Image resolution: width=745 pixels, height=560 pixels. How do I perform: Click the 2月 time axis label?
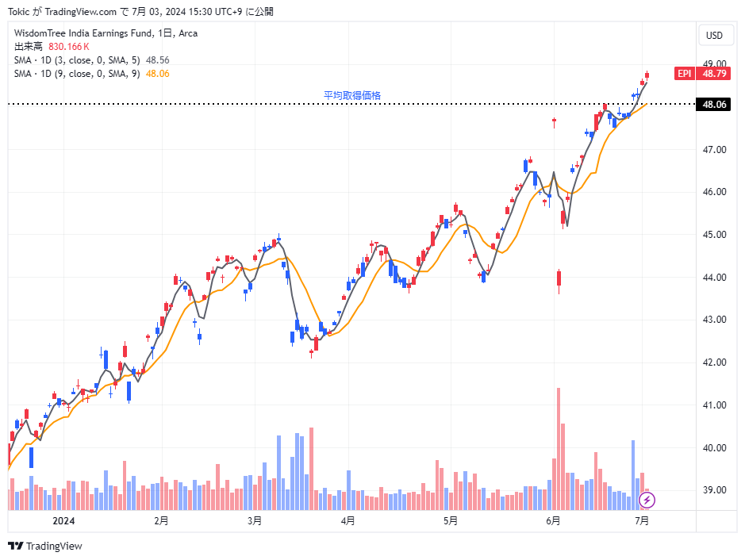162,521
